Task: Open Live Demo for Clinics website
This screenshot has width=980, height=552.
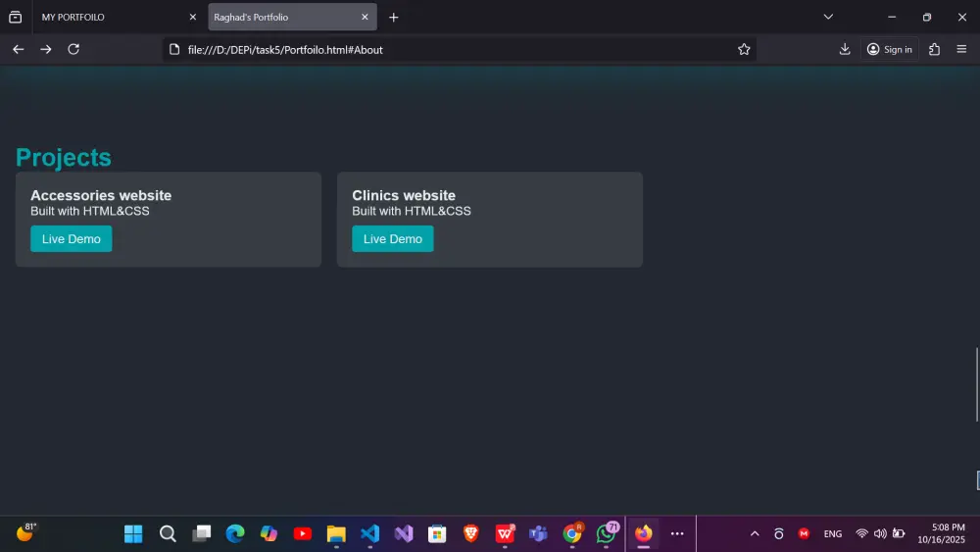Action: coord(393,239)
